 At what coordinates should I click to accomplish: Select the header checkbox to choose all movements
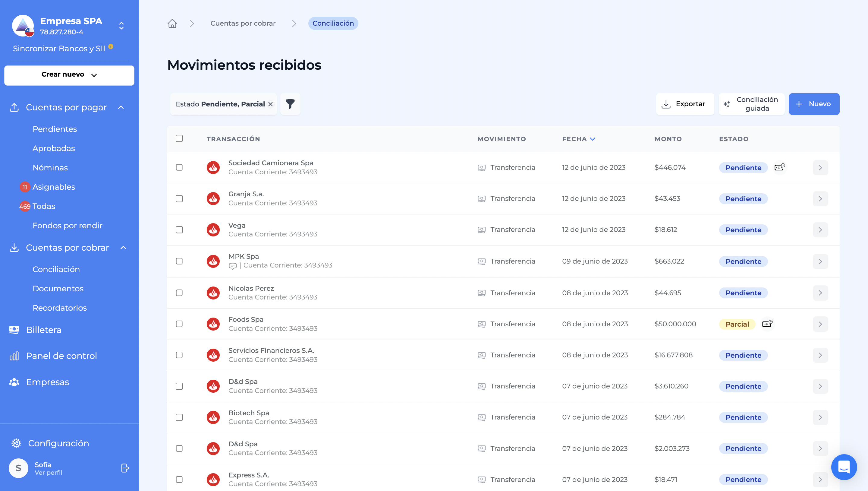[179, 139]
